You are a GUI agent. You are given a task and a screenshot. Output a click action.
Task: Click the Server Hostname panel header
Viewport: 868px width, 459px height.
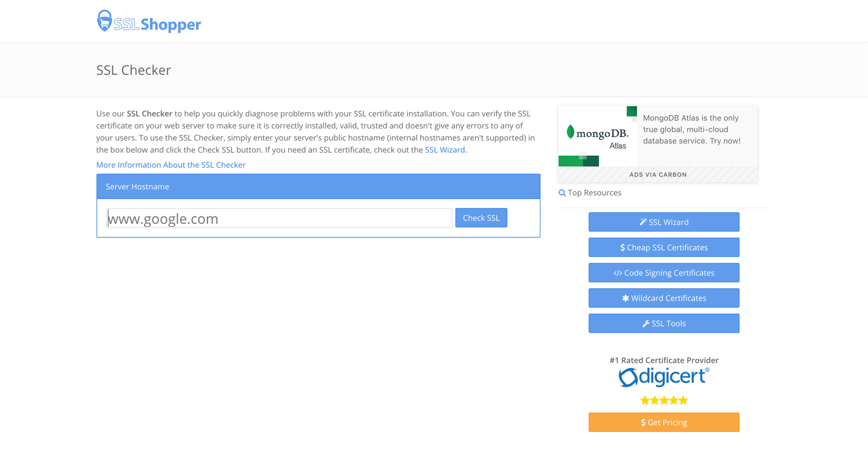pyautogui.click(x=318, y=186)
